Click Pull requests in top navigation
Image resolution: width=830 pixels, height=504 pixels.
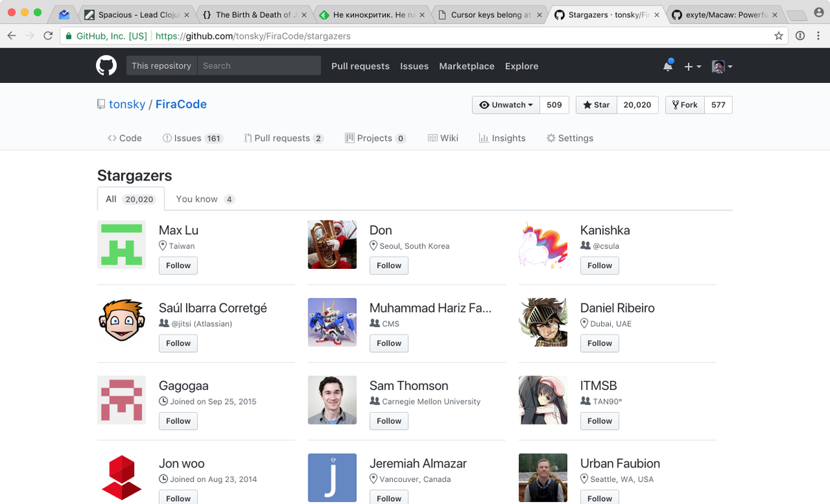(360, 66)
